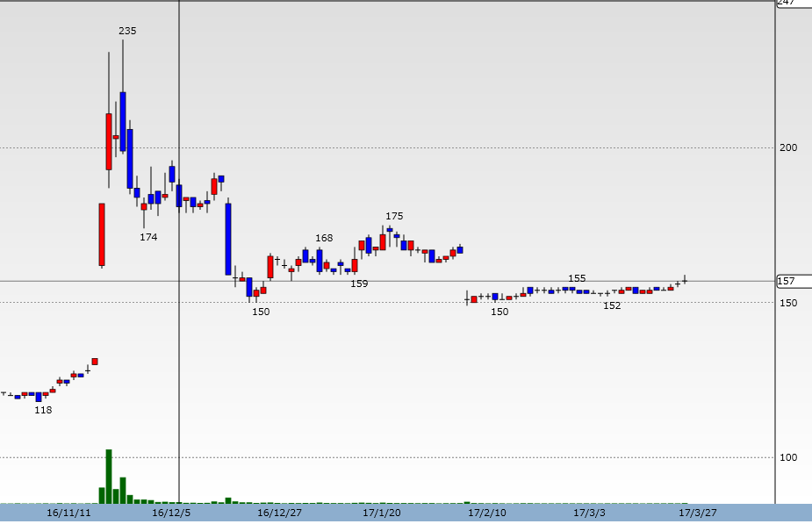Select the 174 low price label
Viewport: 812px width, 524px height.
click(x=148, y=237)
